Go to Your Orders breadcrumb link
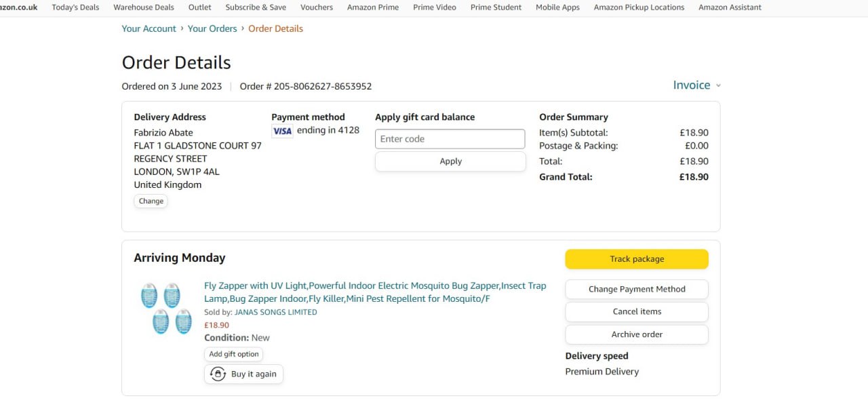The image size is (868, 409). coord(212,28)
